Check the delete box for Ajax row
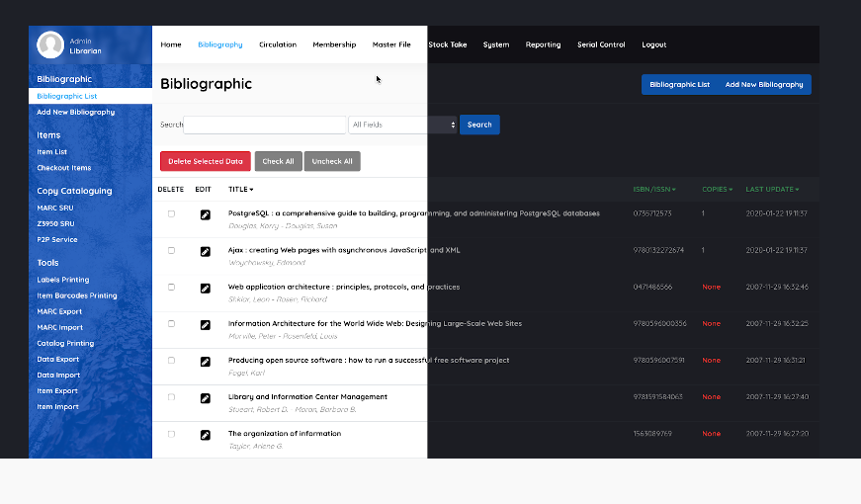The image size is (861, 504). click(x=171, y=250)
